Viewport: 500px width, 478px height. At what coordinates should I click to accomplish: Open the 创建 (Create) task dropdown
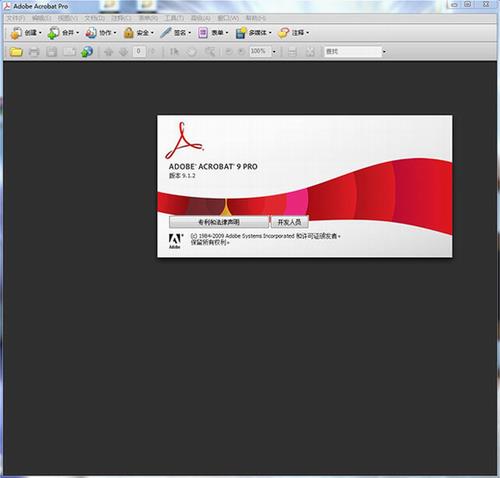pyautogui.click(x=26, y=33)
